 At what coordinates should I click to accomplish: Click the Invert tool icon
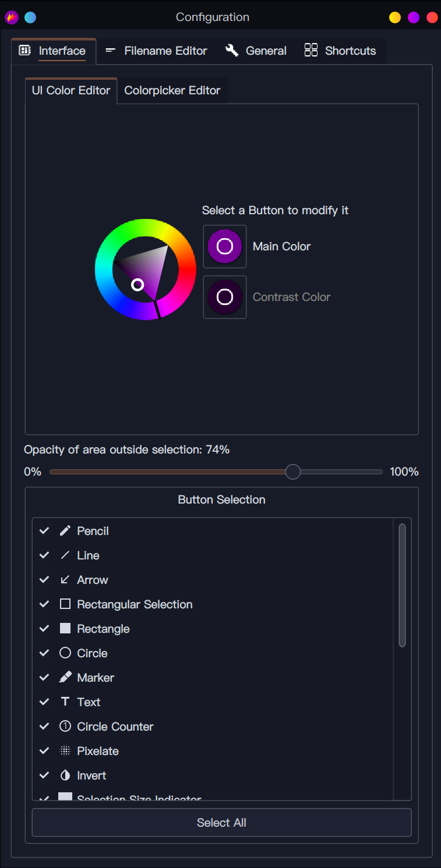[x=65, y=775]
